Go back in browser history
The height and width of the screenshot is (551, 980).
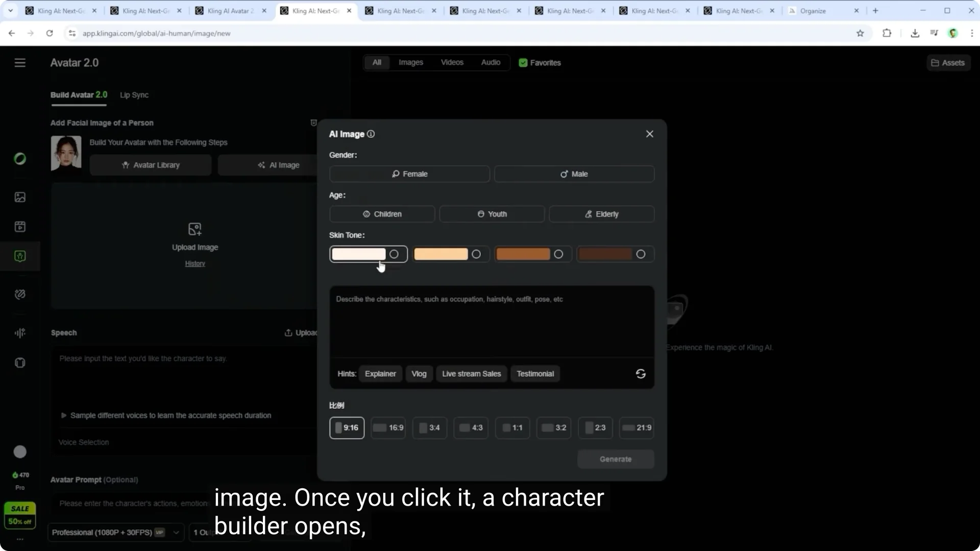(12, 33)
